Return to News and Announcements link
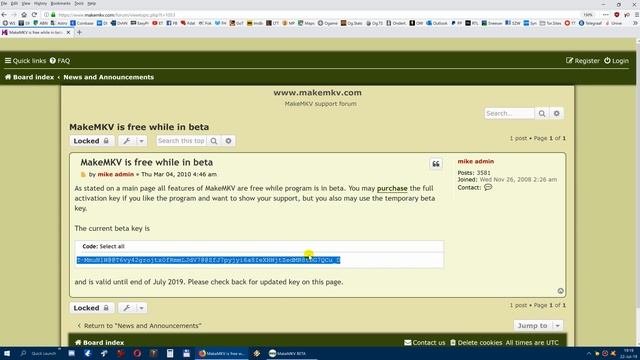 [x=139, y=326]
